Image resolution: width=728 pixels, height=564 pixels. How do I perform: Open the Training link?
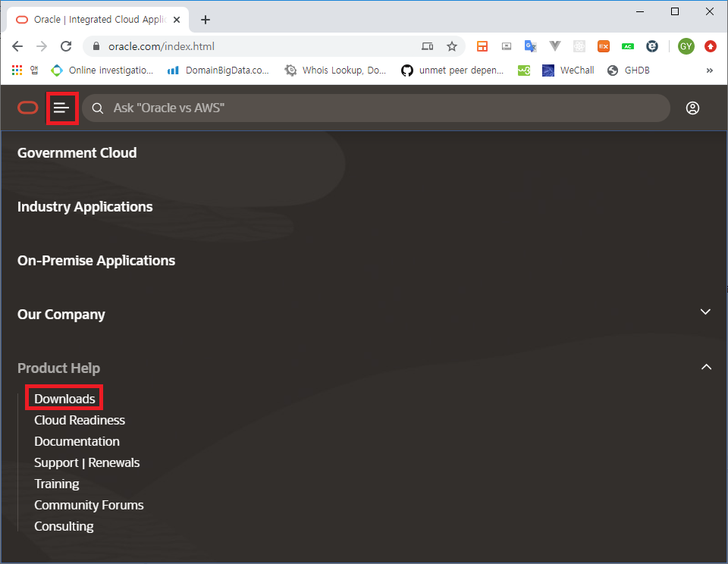pos(57,484)
